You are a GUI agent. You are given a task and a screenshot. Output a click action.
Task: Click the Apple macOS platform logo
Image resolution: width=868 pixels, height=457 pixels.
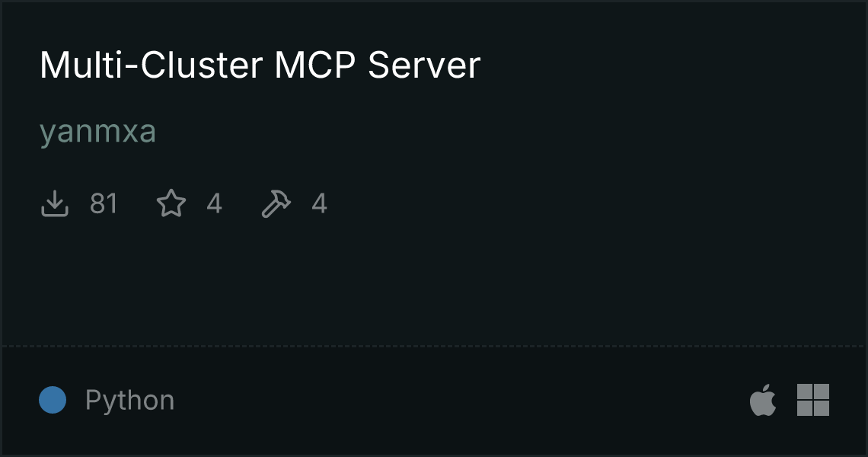pos(763,399)
